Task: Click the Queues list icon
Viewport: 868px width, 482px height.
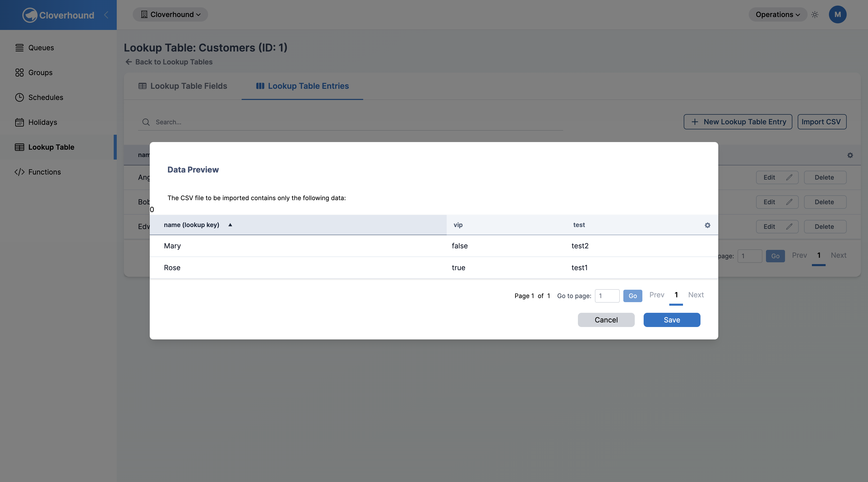Action: [20, 47]
